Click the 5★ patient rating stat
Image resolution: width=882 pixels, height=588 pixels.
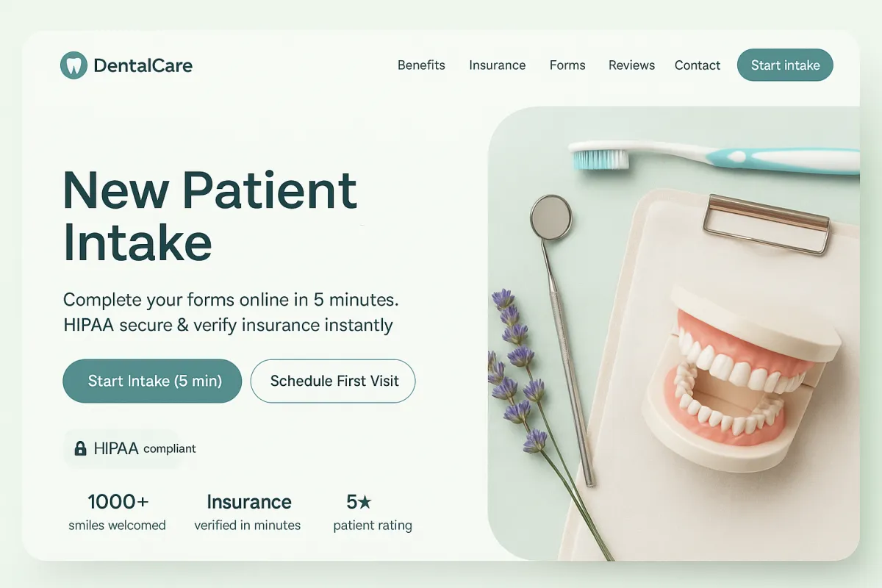click(373, 512)
